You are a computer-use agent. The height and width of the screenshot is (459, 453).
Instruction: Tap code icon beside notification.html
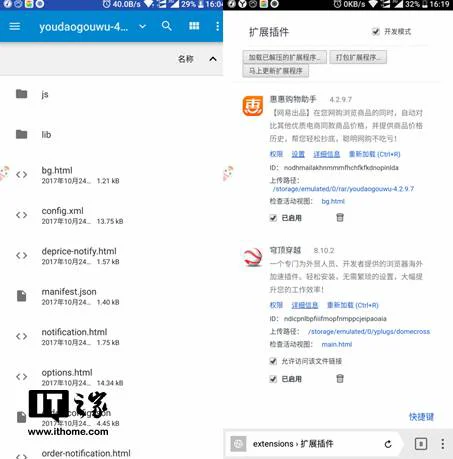click(22, 336)
